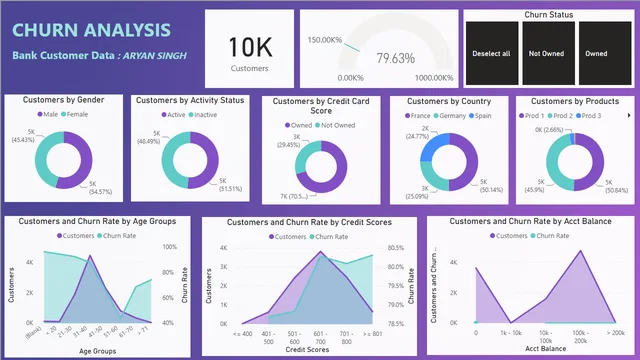Click the 2.66% label on Products donut
Screen dimensions: 640x360
click(x=549, y=130)
